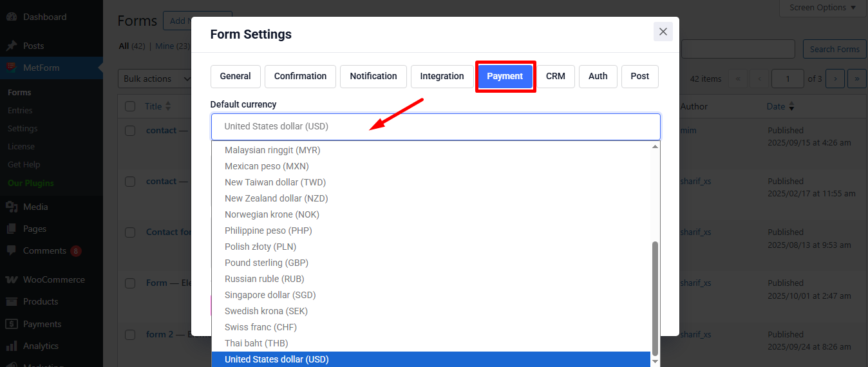This screenshot has height=367, width=868.
Task: Click the Dashboard icon in sidebar
Action: [x=12, y=17]
